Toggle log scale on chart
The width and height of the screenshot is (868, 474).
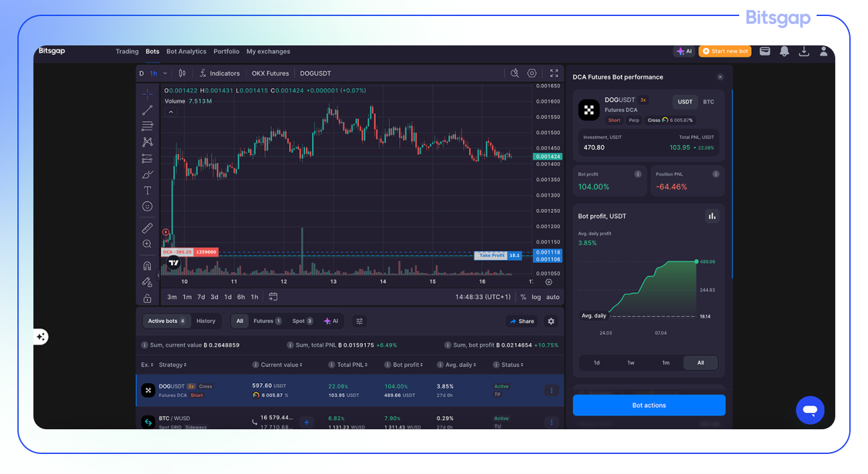click(537, 297)
